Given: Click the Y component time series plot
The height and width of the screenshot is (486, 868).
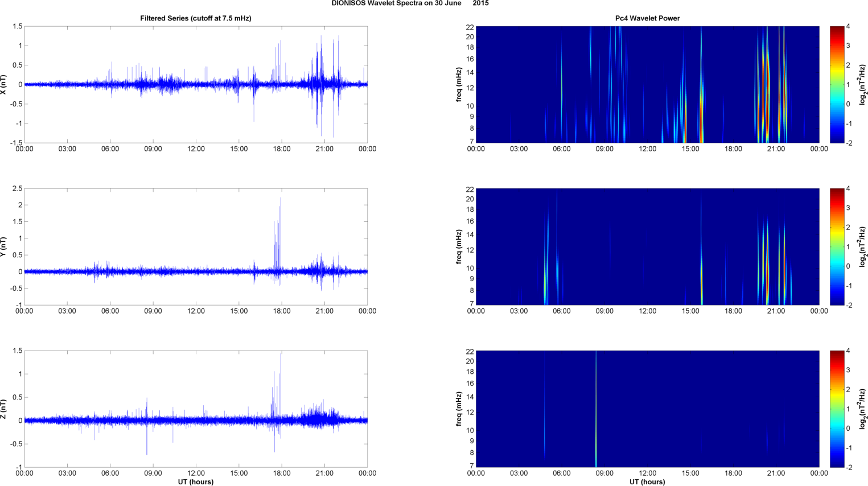Looking at the screenshot, I should 196,246.
